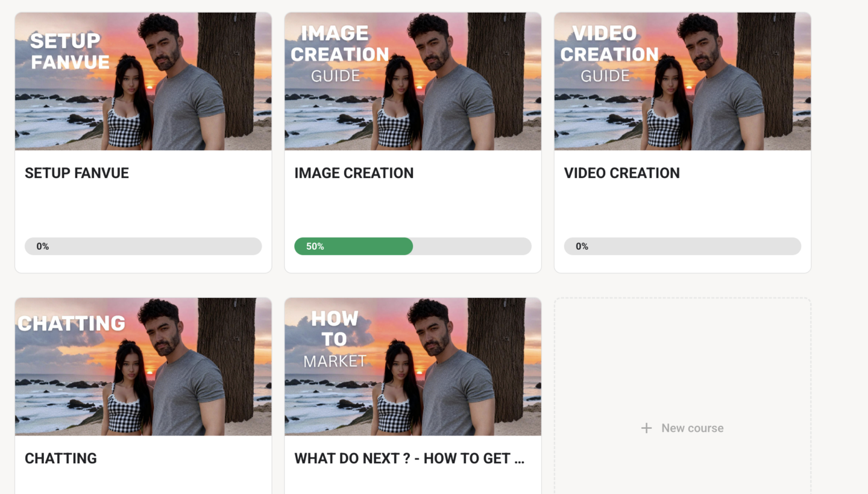Click the SETUP FANVUE course title
This screenshot has height=494, width=868.
tap(77, 173)
